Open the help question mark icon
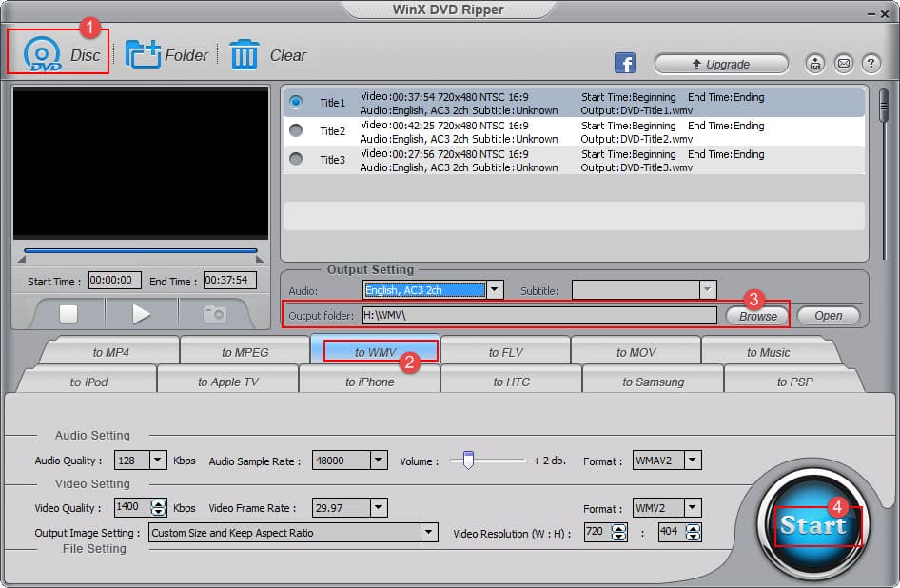 871,64
